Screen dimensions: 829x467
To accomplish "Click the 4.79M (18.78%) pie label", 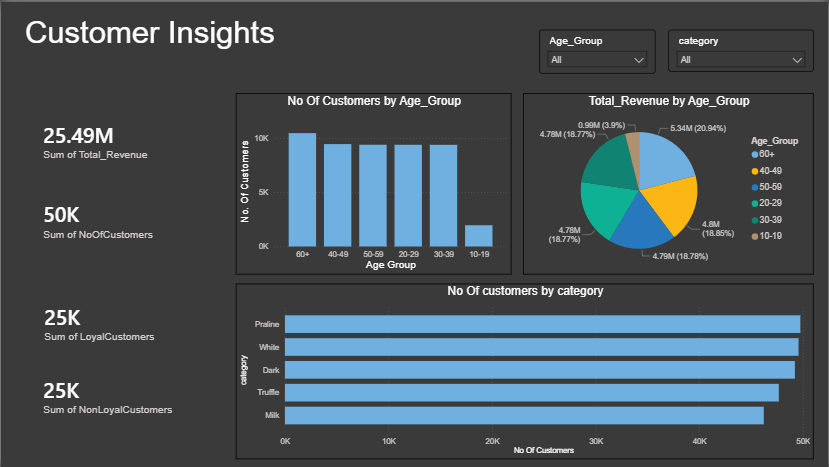I will (x=680, y=257).
